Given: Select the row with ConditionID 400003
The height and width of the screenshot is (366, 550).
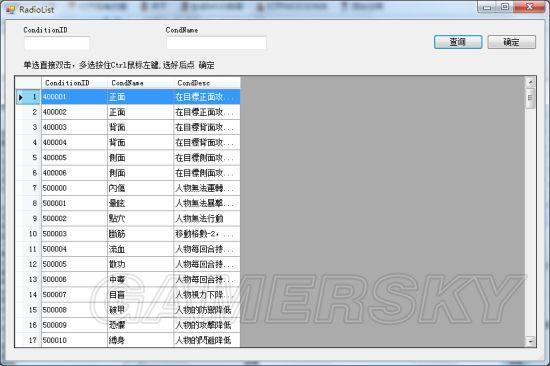Looking at the screenshot, I should tap(128, 127).
